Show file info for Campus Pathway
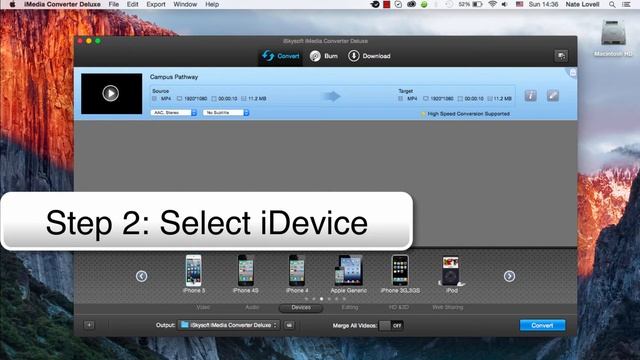640x360 pixels. [x=530, y=96]
